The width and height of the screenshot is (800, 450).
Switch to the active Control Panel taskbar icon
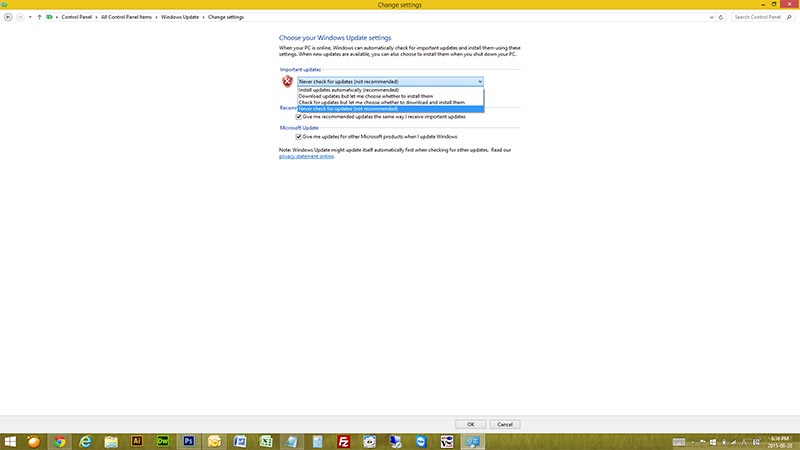pyautogui.click(x=472, y=442)
